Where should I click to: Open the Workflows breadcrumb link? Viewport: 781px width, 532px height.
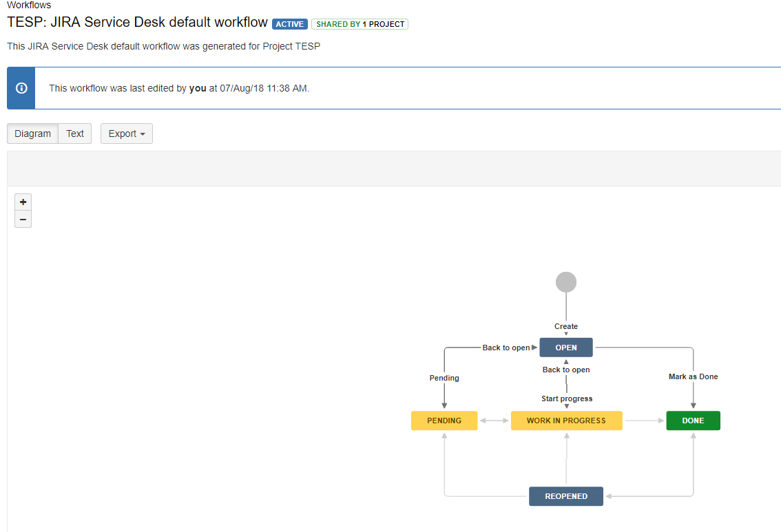click(28, 6)
